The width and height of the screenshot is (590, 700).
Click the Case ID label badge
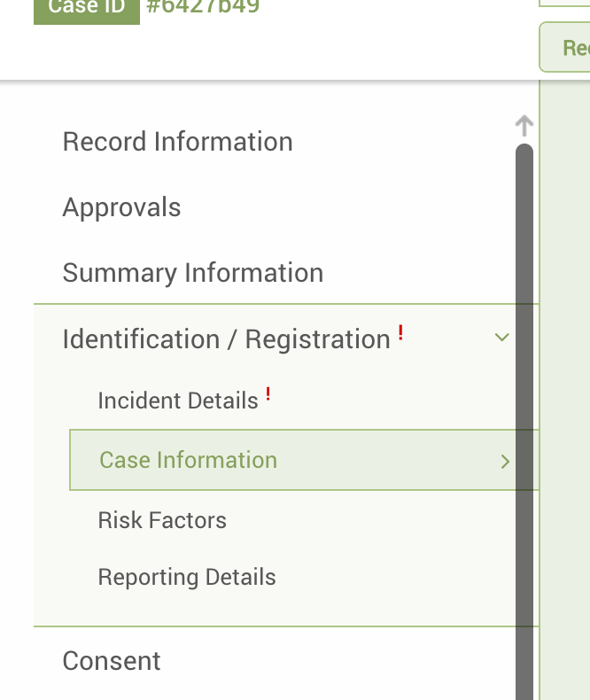(x=87, y=10)
